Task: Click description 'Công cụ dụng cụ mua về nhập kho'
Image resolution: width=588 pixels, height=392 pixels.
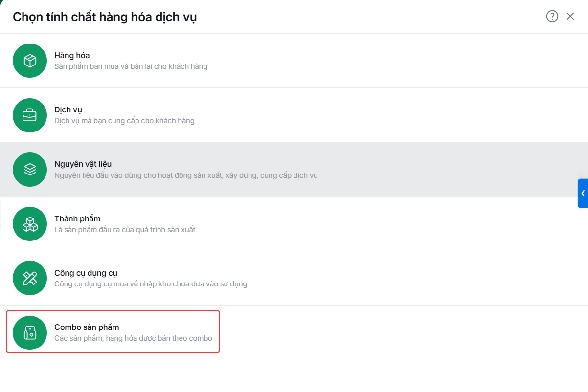Action: [151, 284]
